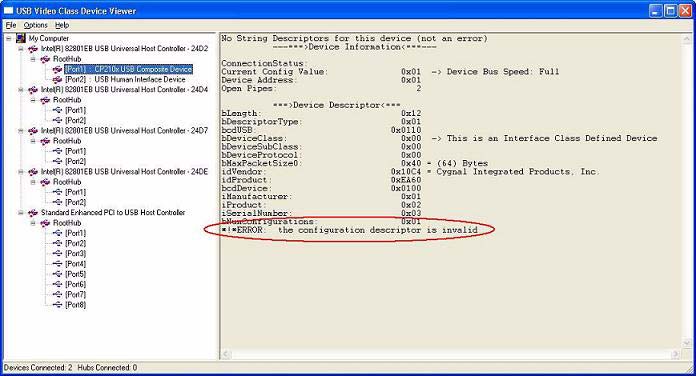Collapse the RootHub under the 24D4 controller

pos(33,100)
